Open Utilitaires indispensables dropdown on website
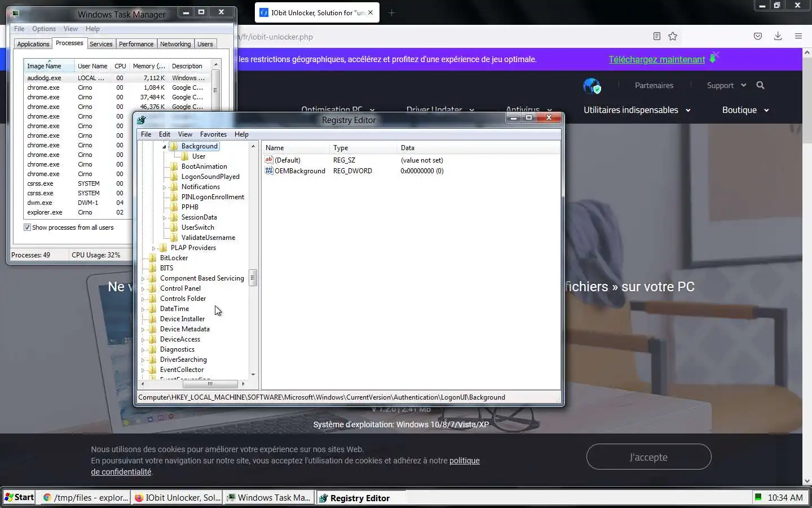This screenshot has height=508, width=812. (637, 110)
